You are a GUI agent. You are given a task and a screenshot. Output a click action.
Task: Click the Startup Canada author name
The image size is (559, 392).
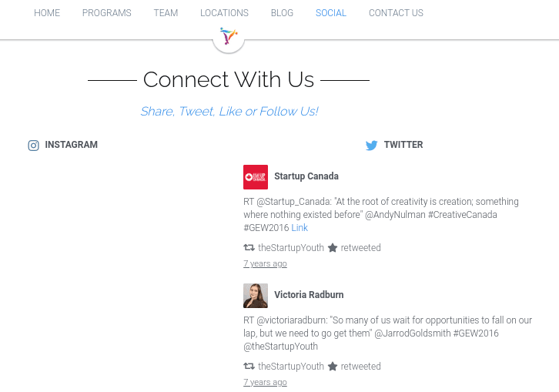pos(306,176)
